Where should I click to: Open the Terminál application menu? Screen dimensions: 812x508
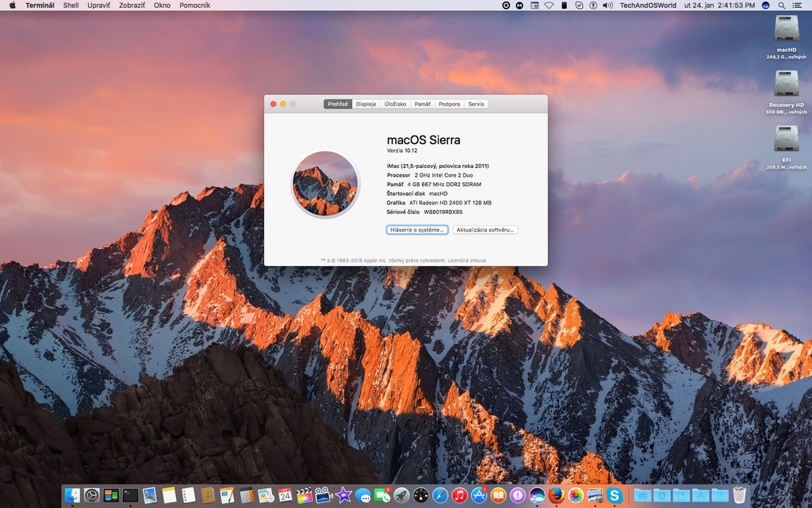[40, 6]
